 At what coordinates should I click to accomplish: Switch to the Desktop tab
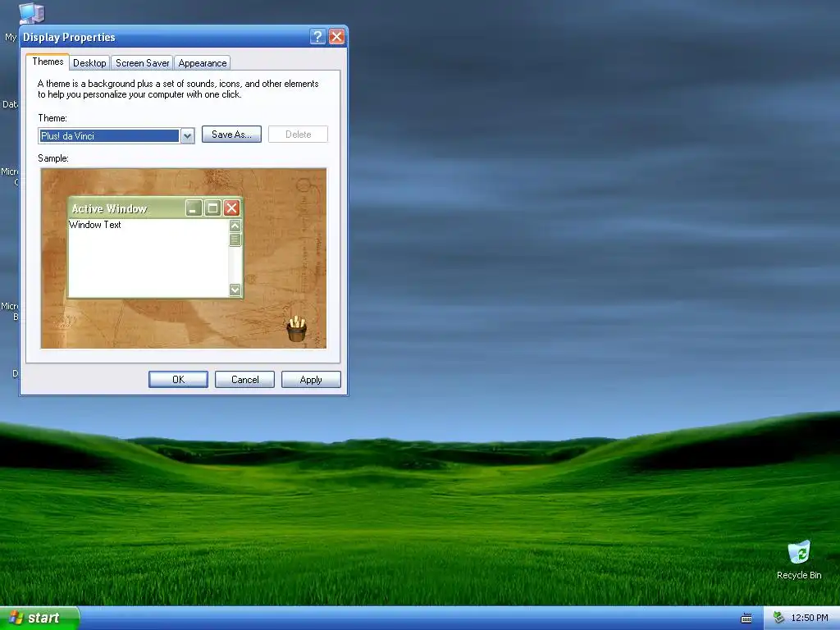89,62
